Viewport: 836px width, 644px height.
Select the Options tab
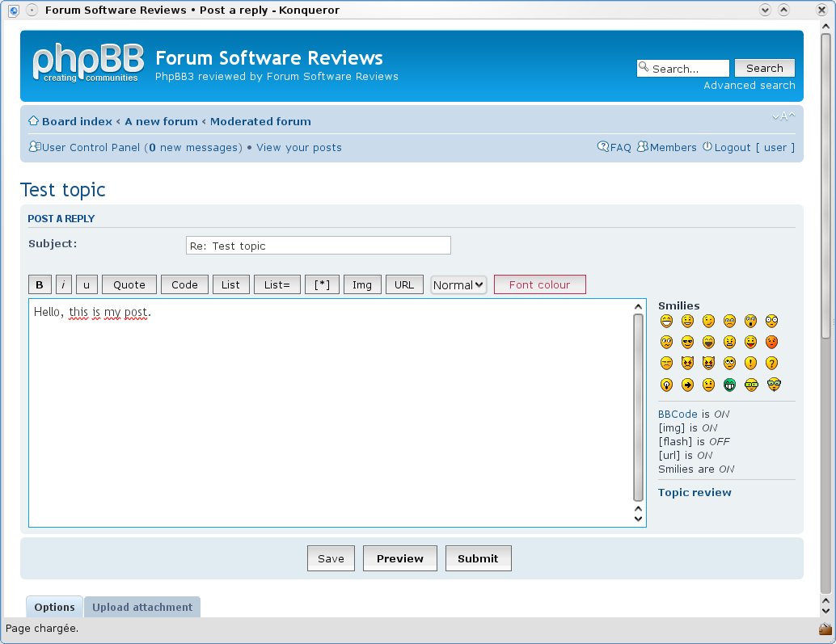pyautogui.click(x=53, y=607)
